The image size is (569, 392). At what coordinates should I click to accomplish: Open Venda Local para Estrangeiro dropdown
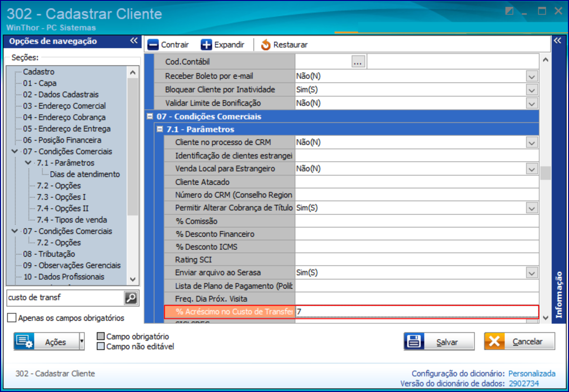pos(532,169)
